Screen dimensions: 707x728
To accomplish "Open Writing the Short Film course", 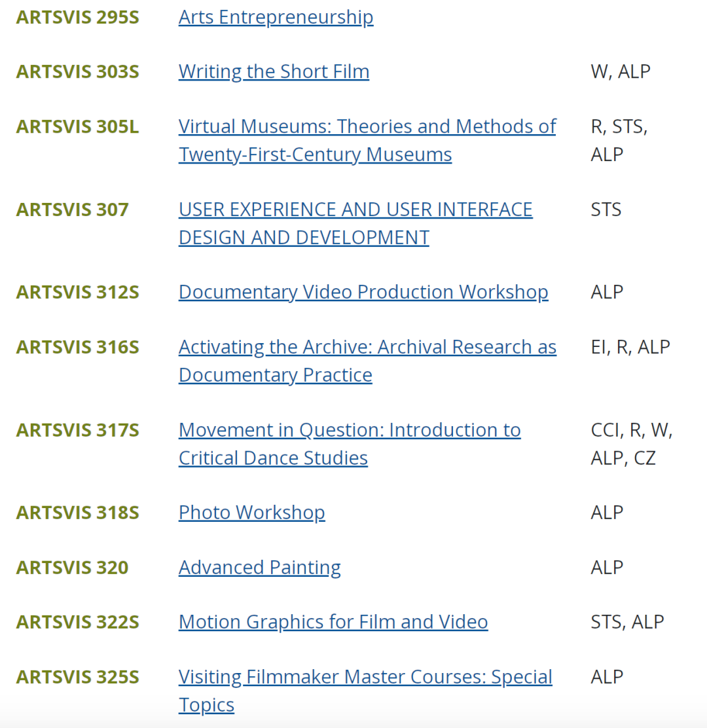I will pos(274,71).
